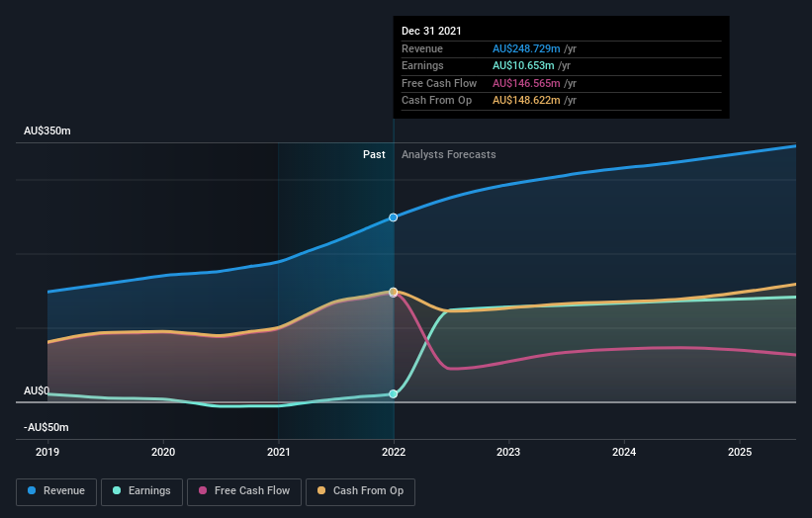Click the Dec 31 2021 tooltip date
The image size is (812, 518).
coord(431,31)
